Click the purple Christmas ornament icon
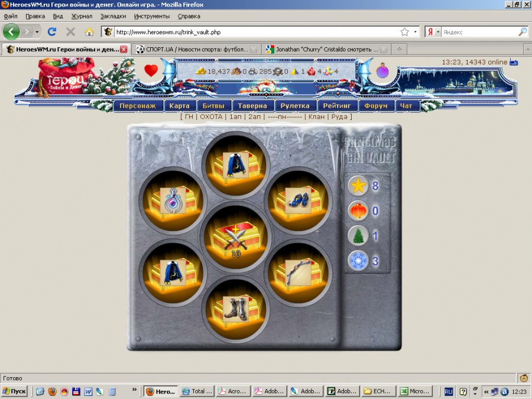 pos(383,72)
